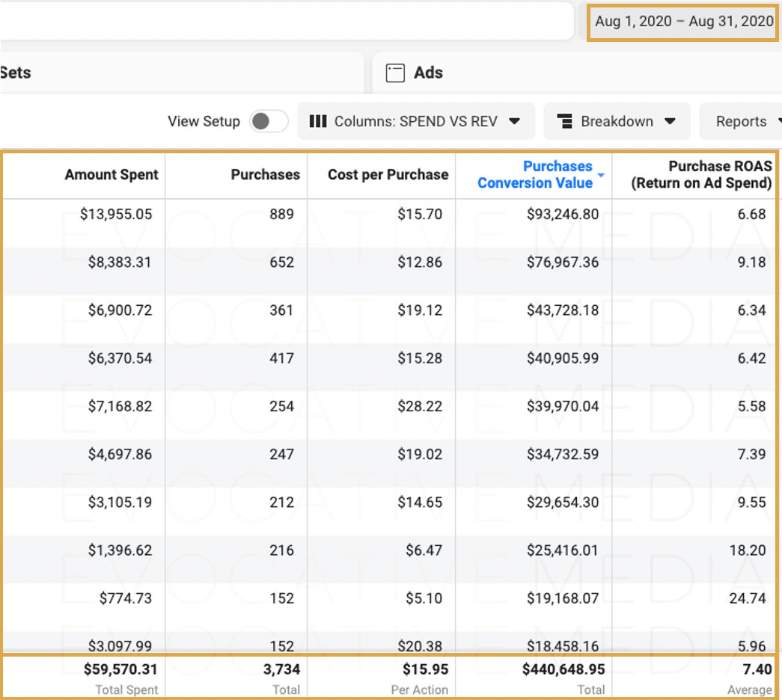Click the Breakdown list icon
Viewport: 782px width, 700px height.
[564, 121]
